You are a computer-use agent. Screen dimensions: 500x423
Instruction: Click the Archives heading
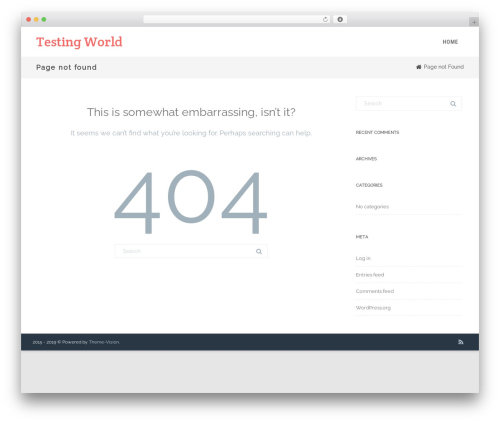(366, 159)
